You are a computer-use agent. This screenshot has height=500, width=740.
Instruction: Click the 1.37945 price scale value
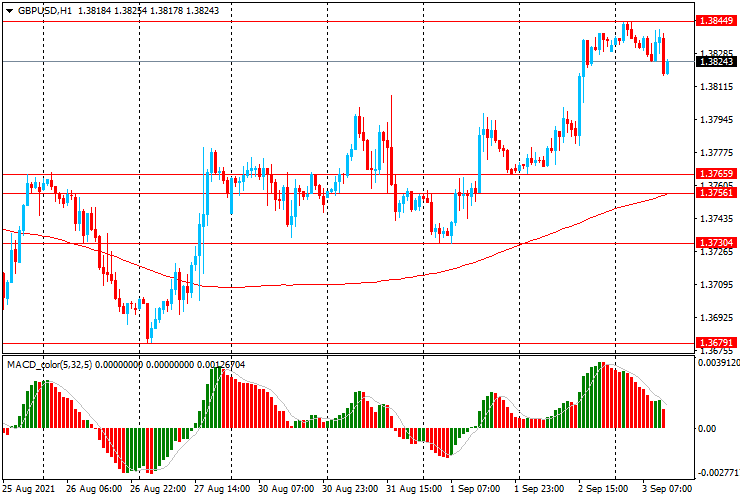point(717,120)
